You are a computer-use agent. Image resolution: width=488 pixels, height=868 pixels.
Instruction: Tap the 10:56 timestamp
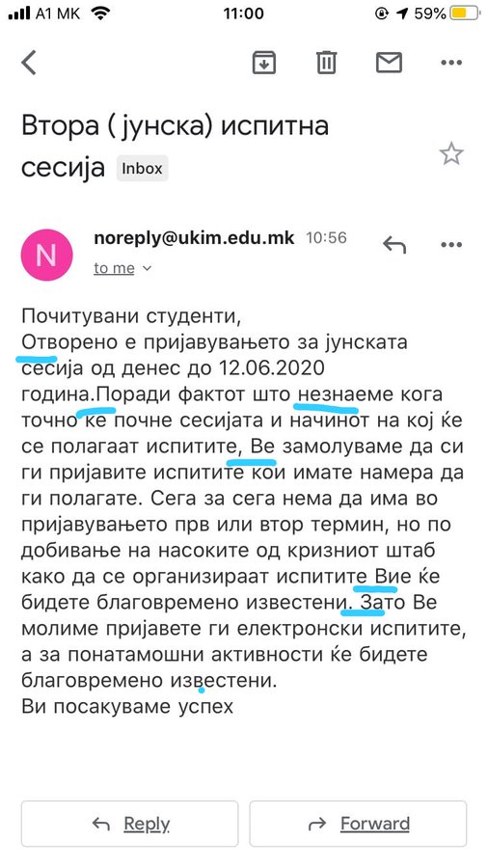pyautogui.click(x=326, y=238)
